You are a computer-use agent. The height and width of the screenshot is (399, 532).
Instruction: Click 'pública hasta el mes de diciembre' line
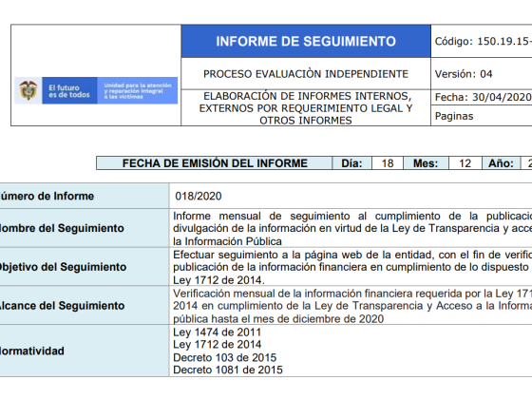coord(278,319)
